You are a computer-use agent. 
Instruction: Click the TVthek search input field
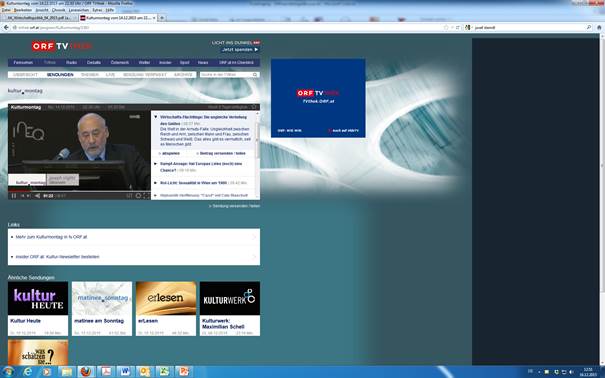(x=226, y=75)
